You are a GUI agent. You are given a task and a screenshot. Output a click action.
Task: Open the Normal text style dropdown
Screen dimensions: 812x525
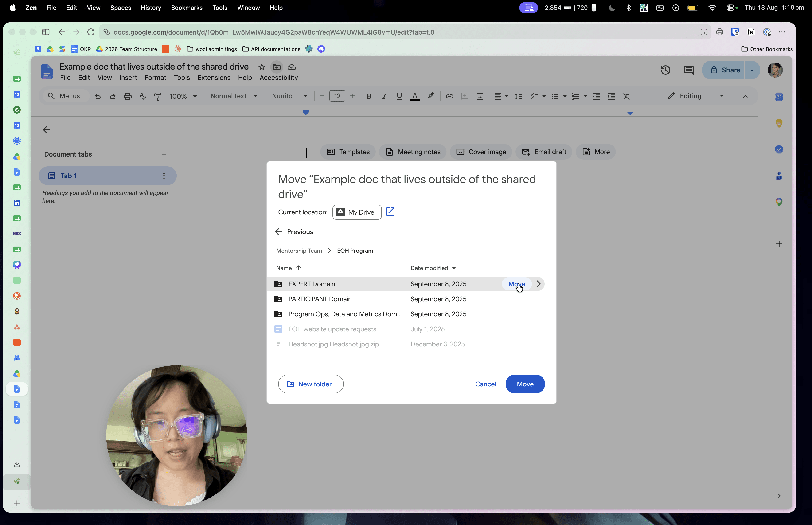click(234, 96)
